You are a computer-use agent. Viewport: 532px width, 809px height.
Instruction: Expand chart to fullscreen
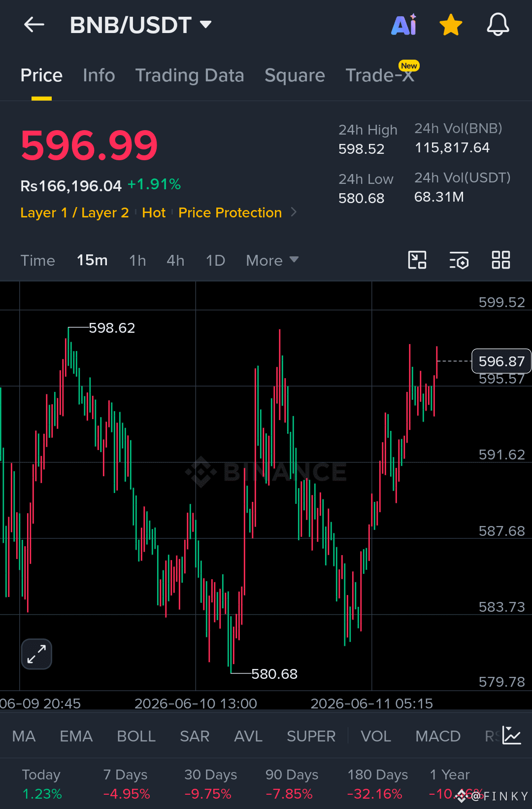click(x=36, y=654)
